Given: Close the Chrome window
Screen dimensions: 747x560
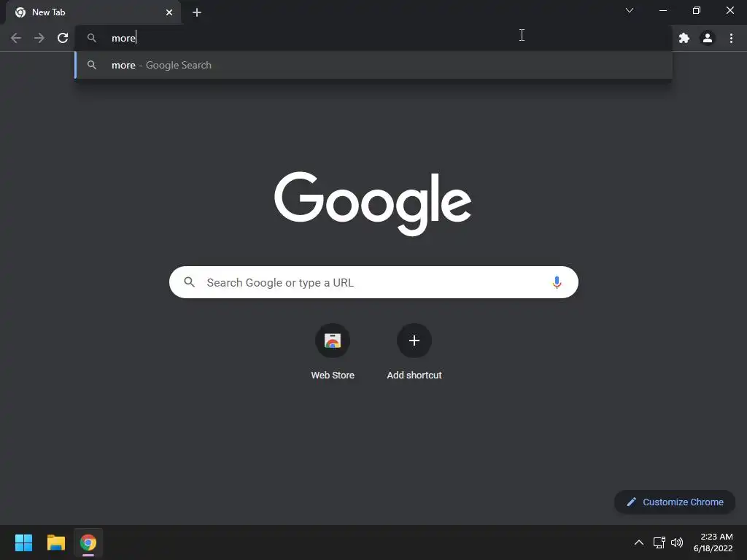Looking at the screenshot, I should (729, 10).
